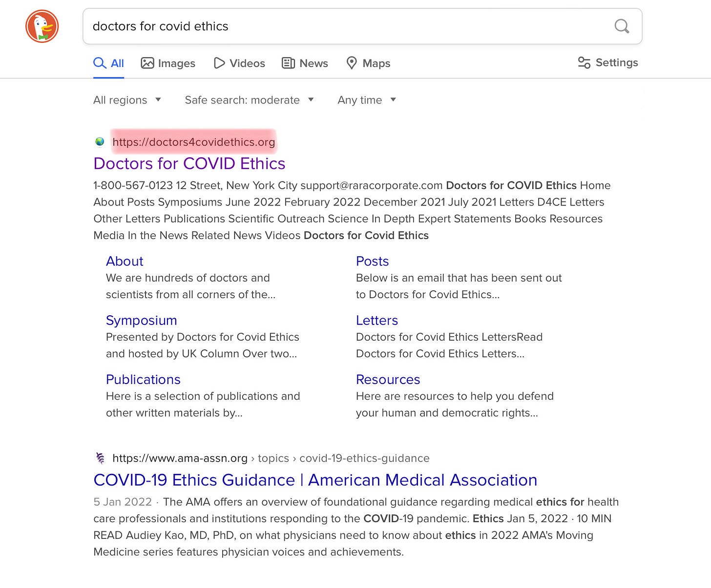
Task: Switch to the Images tab
Action: (x=168, y=63)
